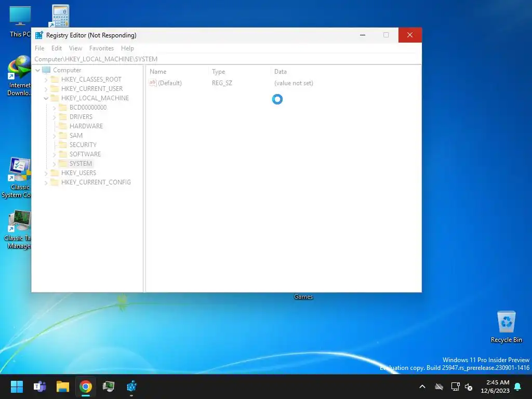Click the Games desktop label
Screen dimensions: 532x399
point(303,297)
